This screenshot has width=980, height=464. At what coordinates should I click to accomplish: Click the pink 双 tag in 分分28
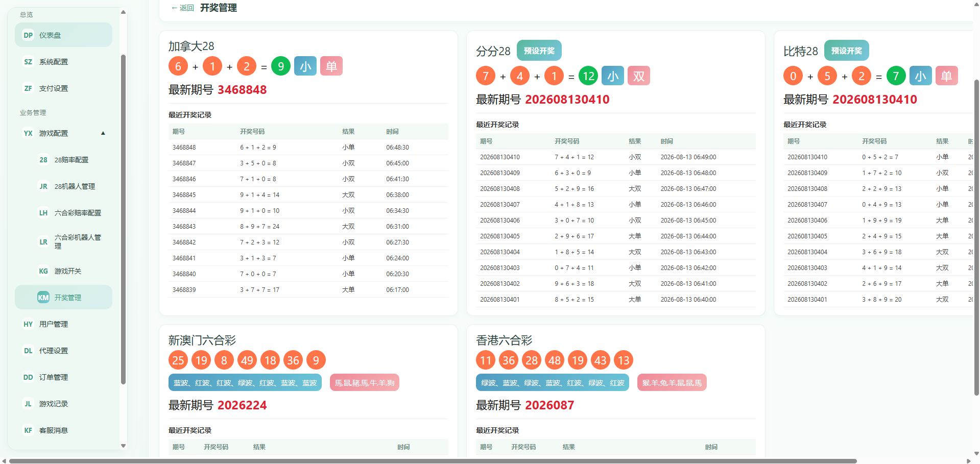point(639,76)
